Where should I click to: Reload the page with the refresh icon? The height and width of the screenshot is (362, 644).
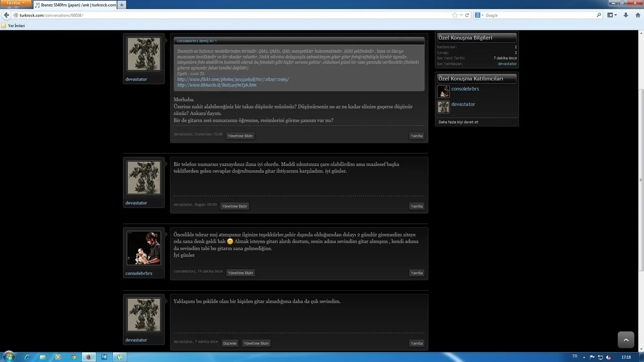(467, 15)
